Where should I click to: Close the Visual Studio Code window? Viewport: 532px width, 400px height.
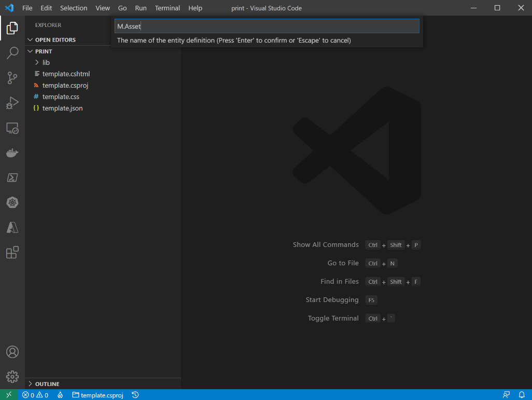pos(521,8)
